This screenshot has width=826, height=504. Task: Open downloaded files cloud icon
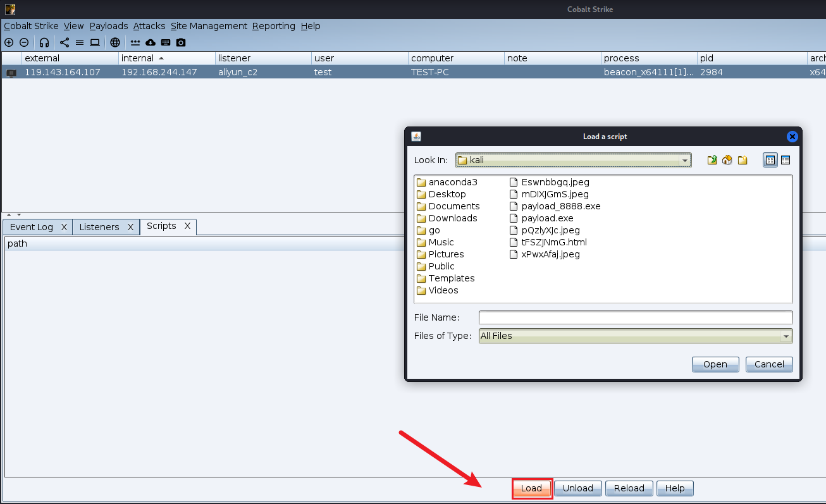click(151, 42)
